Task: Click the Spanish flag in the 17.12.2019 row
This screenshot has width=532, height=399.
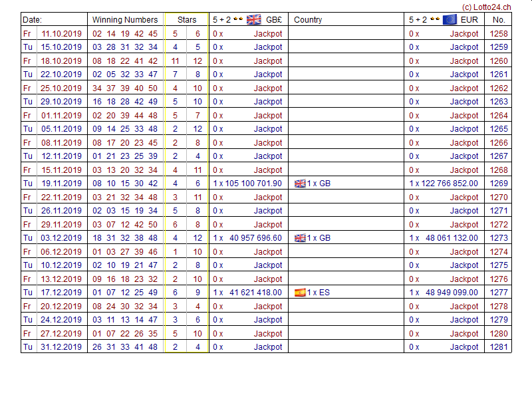Action: pyautogui.click(x=300, y=293)
